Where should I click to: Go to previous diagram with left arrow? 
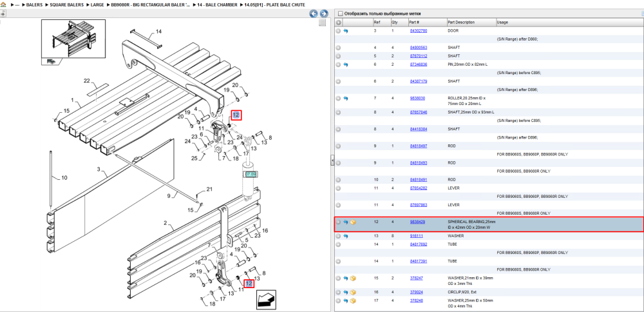(314, 14)
